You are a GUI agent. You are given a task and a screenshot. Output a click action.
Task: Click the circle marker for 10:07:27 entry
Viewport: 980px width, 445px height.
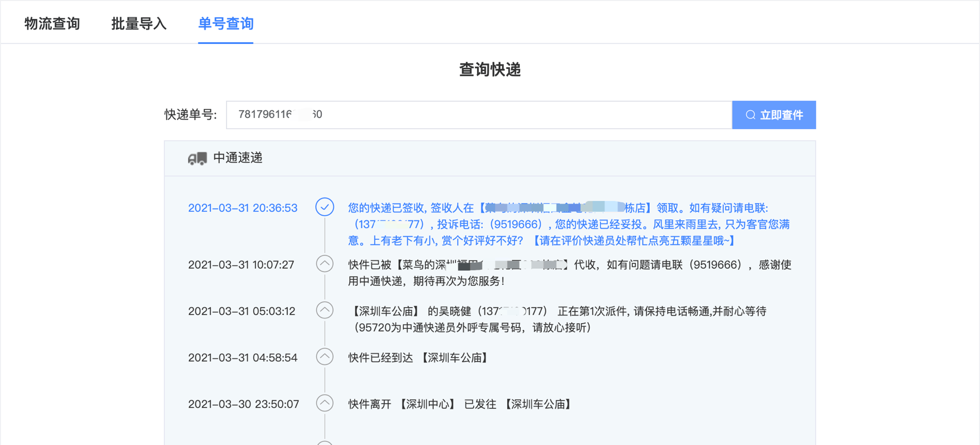click(x=325, y=264)
